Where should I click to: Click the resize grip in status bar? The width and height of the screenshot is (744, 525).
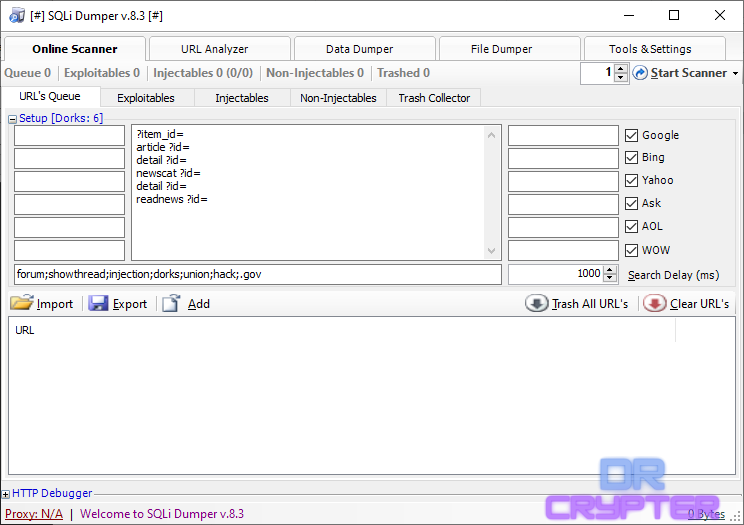(735, 516)
